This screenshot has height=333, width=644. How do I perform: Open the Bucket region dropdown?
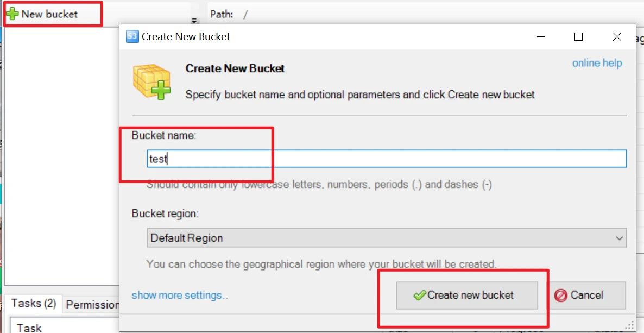pos(387,238)
